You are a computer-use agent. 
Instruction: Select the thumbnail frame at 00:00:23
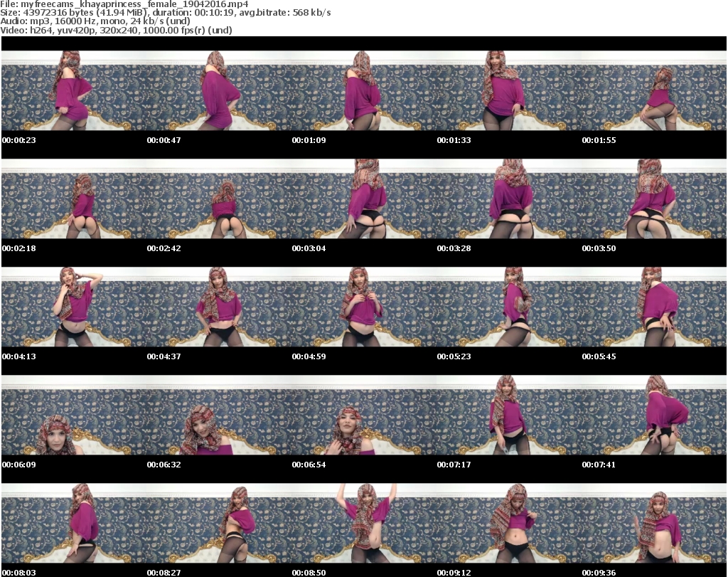point(74,90)
